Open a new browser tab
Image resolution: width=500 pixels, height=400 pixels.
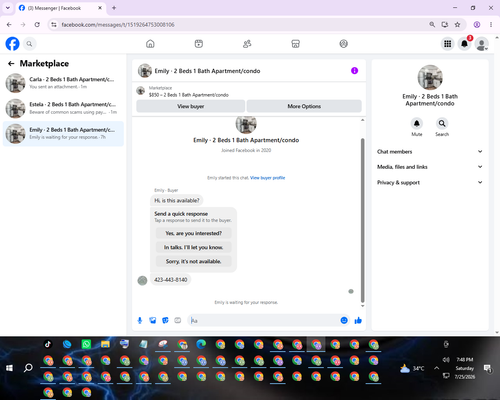pos(114,8)
